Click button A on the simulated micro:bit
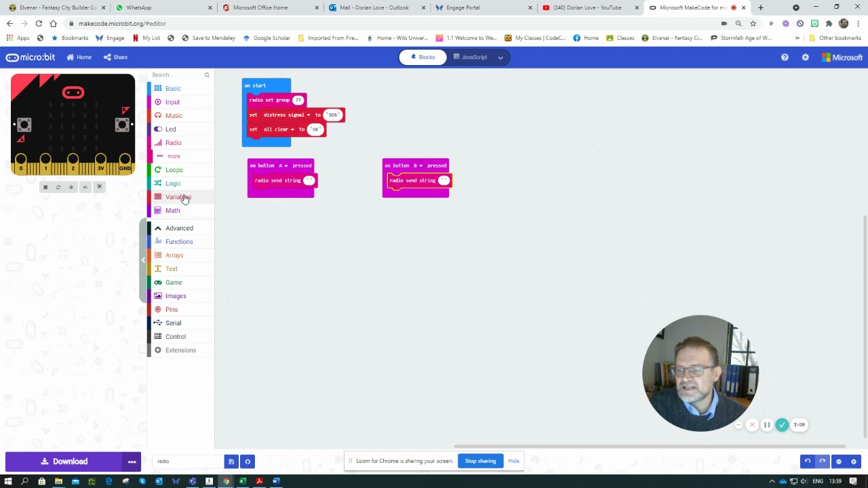Screen dimensions: 868x488 24,124
